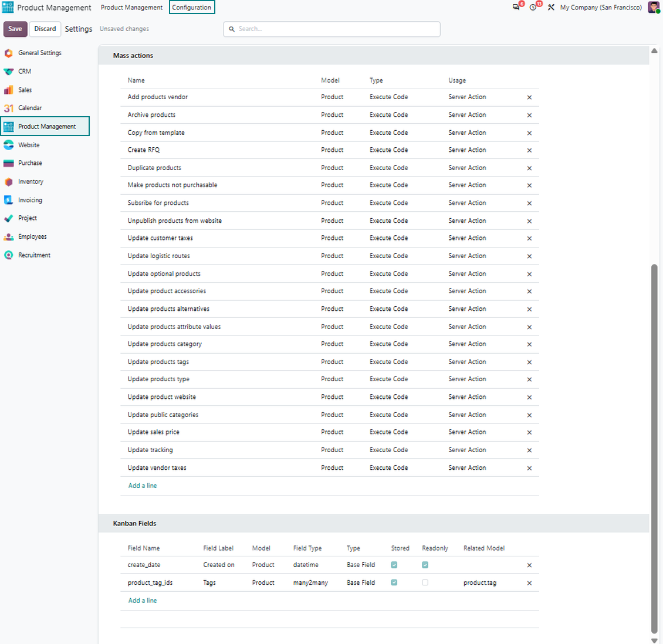Add a line to Mass actions
Image resolution: width=663 pixels, height=644 pixels.
(143, 486)
